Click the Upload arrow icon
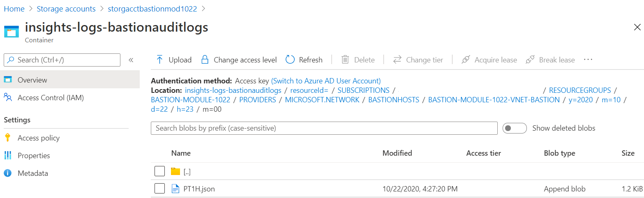The image size is (644, 198). (160, 60)
